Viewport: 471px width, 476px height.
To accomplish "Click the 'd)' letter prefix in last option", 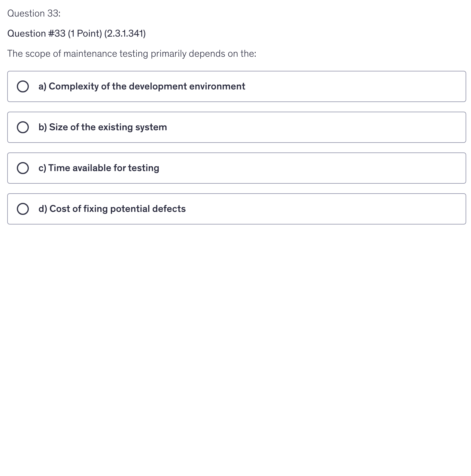I will (x=43, y=209).
